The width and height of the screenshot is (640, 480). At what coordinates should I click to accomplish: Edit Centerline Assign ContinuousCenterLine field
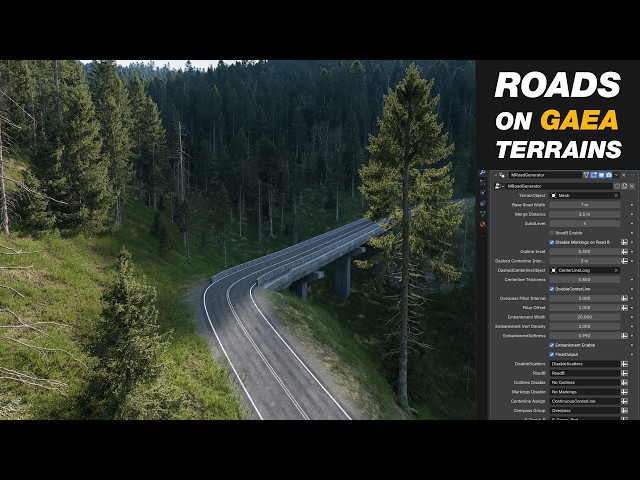[584, 401]
